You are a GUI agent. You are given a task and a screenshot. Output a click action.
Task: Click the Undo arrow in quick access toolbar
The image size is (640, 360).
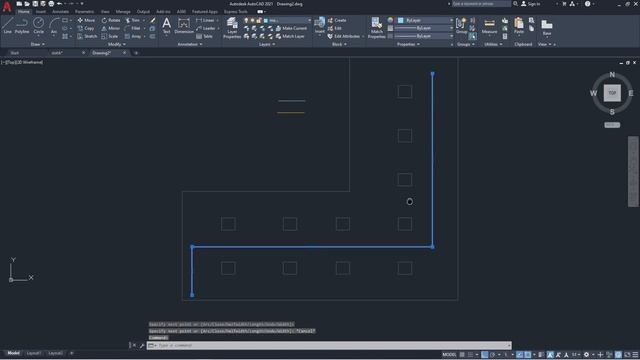click(59, 4)
